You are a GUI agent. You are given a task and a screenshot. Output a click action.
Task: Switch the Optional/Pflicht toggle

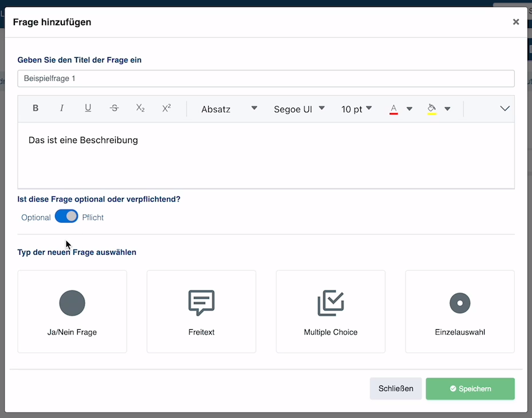coord(66,216)
